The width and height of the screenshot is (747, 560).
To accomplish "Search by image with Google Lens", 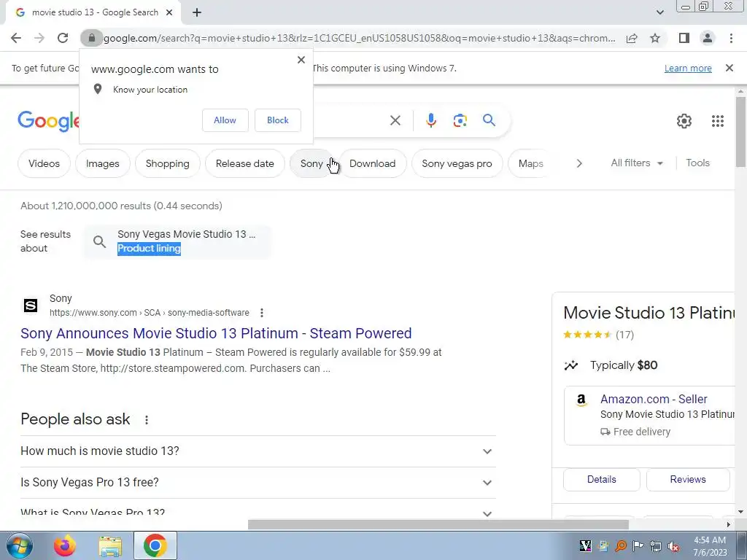I will coord(460,120).
